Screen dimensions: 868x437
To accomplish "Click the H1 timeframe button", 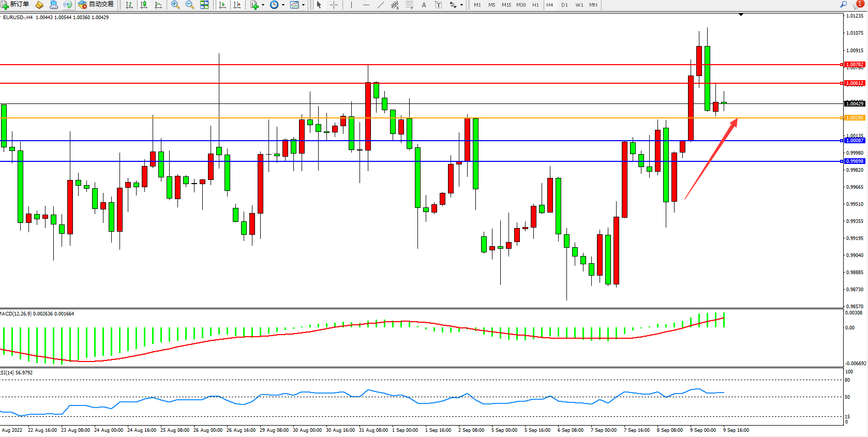I will click(x=535, y=5).
